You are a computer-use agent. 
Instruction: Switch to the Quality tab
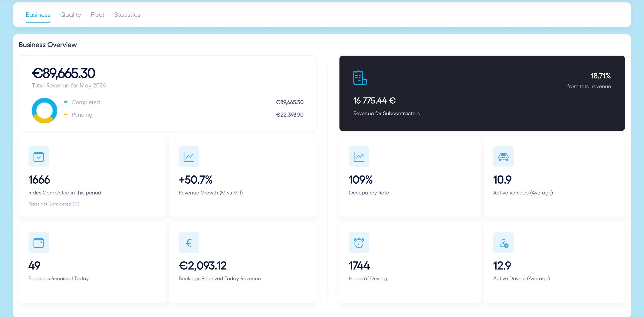(70, 15)
